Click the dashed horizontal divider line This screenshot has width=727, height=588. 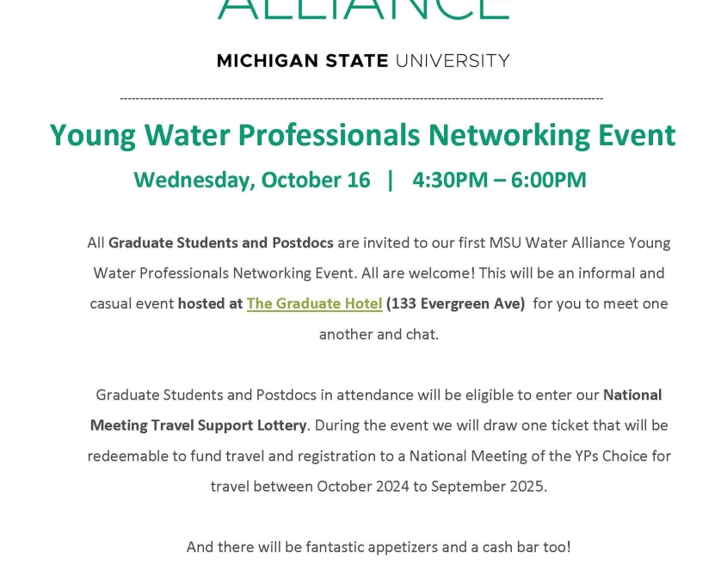pos(361,98)
